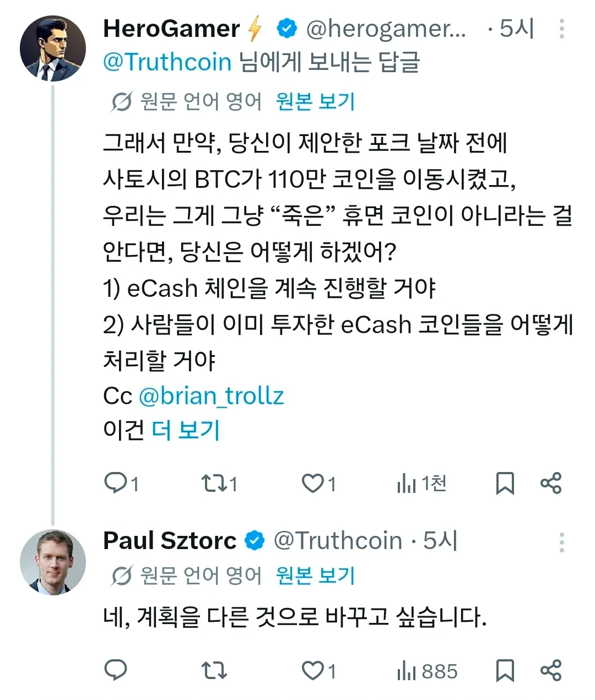Reply to Paul Sztorc's tweet
The image size is (595, 700).
116,670
